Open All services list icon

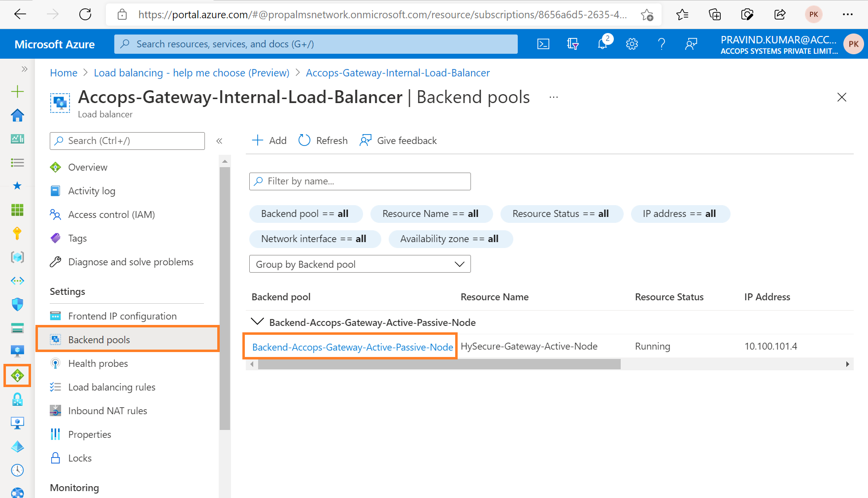click(x=17, y=162)
